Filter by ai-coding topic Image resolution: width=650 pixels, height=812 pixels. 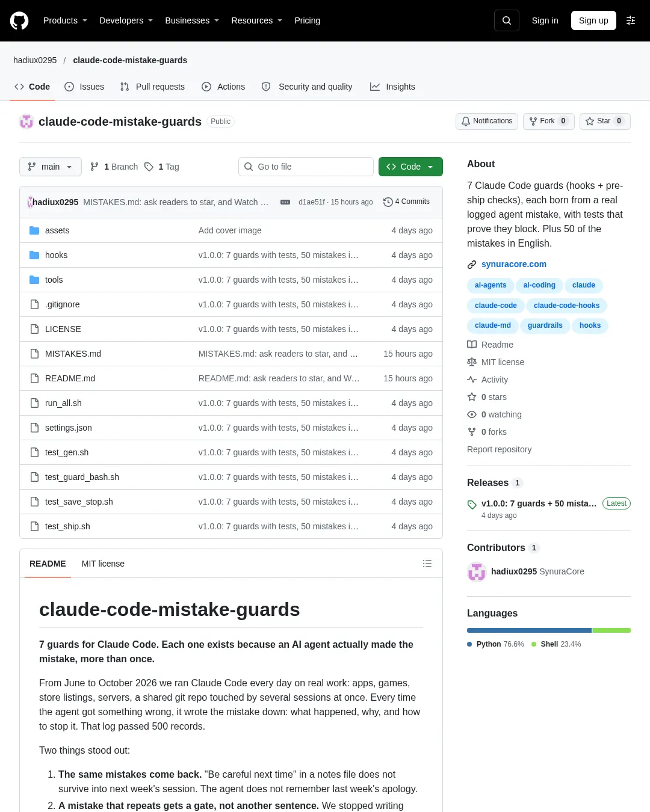pyautogui.click(x=539, y=285)
